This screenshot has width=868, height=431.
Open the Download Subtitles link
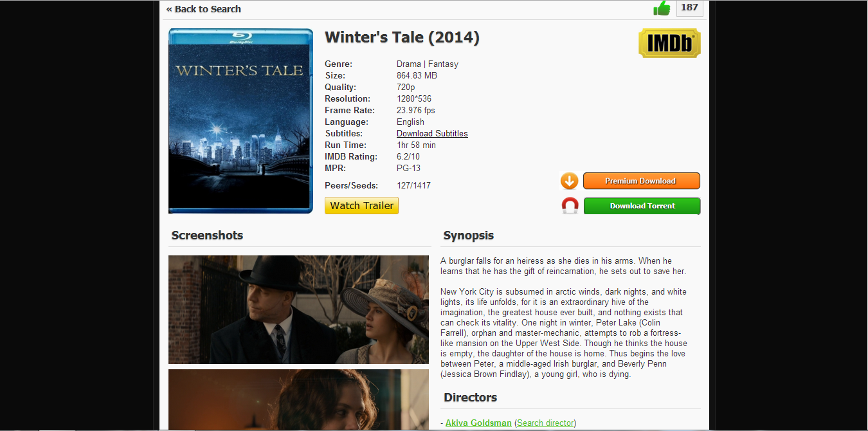(432, 134)
